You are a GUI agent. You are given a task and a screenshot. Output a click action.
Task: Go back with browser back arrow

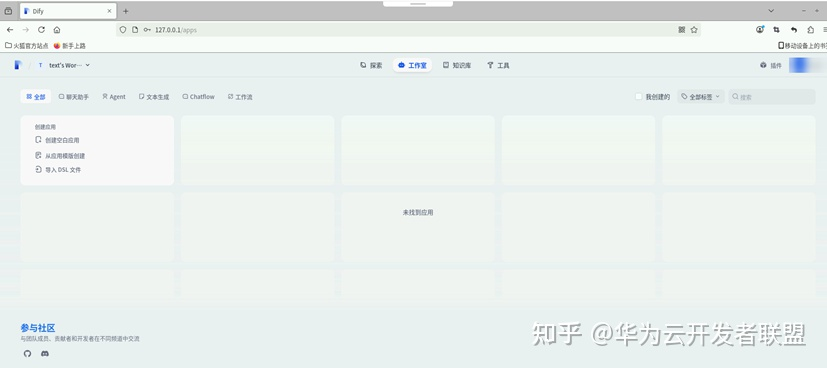point(9,30)
